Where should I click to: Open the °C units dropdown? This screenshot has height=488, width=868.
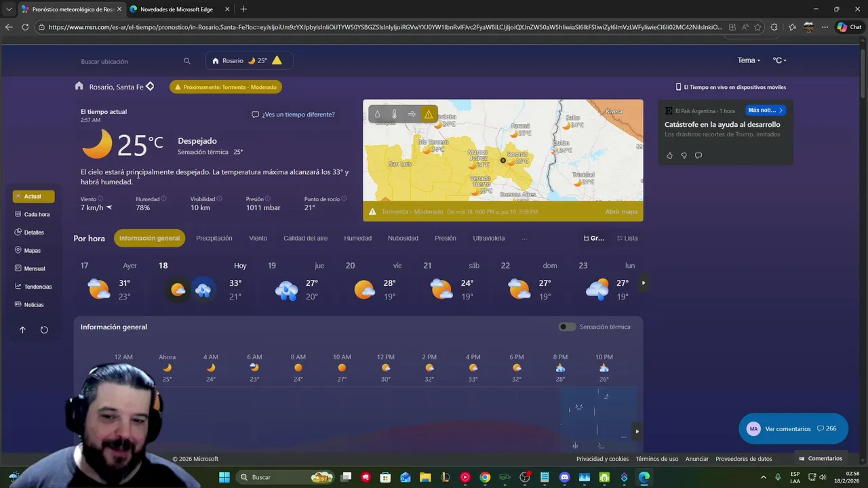point(779,60)
